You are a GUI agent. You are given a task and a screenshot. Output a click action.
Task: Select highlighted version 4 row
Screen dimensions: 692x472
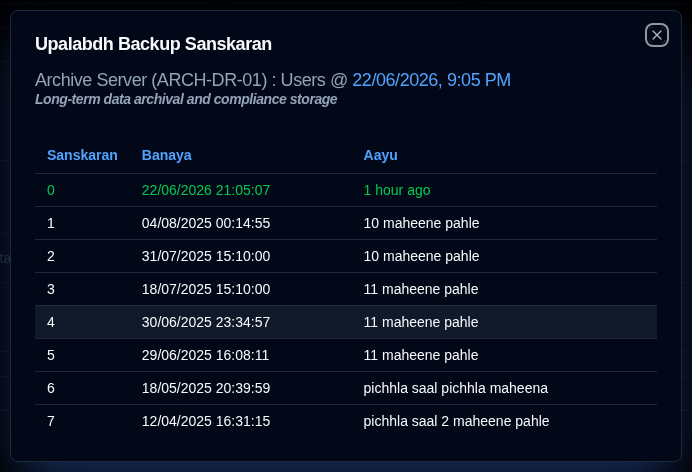tap(346, 322)
